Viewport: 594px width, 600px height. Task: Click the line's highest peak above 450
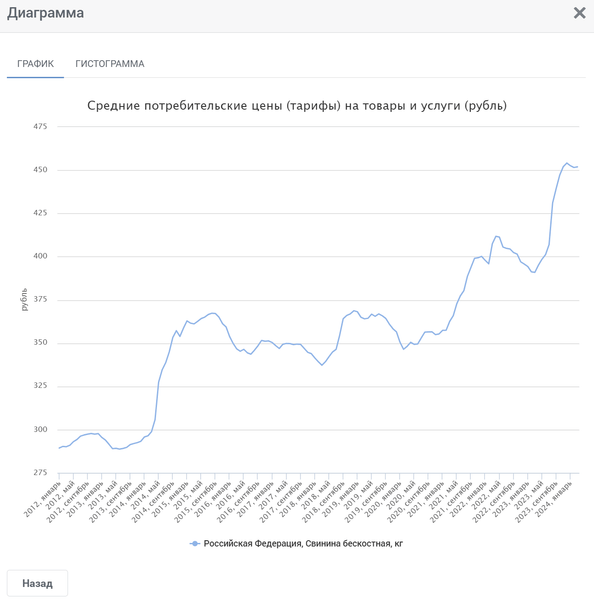567,163
